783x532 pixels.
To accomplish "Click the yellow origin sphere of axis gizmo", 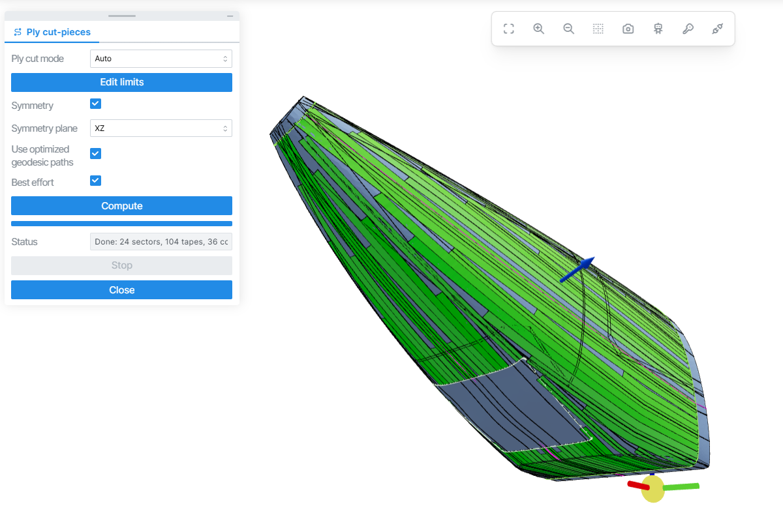I will [652, 488].
